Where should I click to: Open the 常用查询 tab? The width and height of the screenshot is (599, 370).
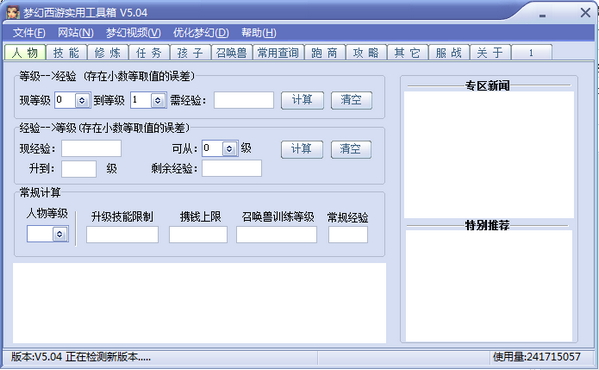pyautogui.click(x=278, y=53)
